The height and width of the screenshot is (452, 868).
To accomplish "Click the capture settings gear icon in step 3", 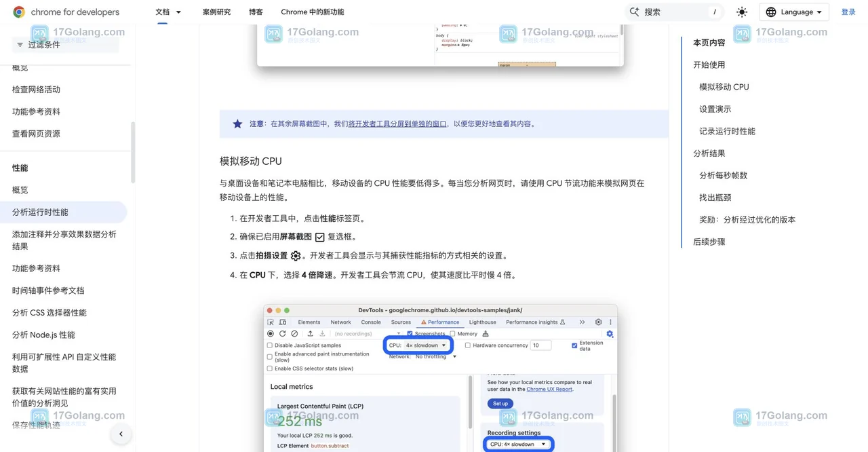I will click(296, 256).
